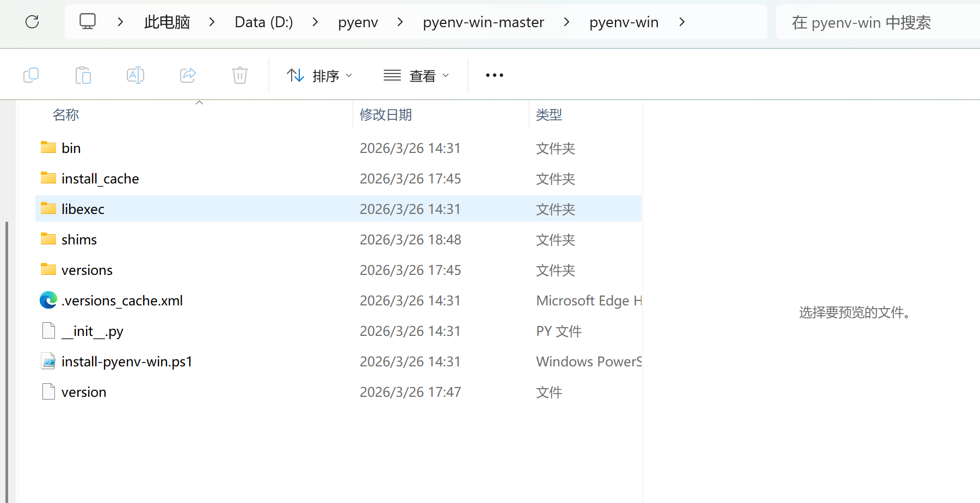The height and width of the screenshot is (503, 980).
Task: Select the .versions_cache.xml file name
Action: coord(122,300)
